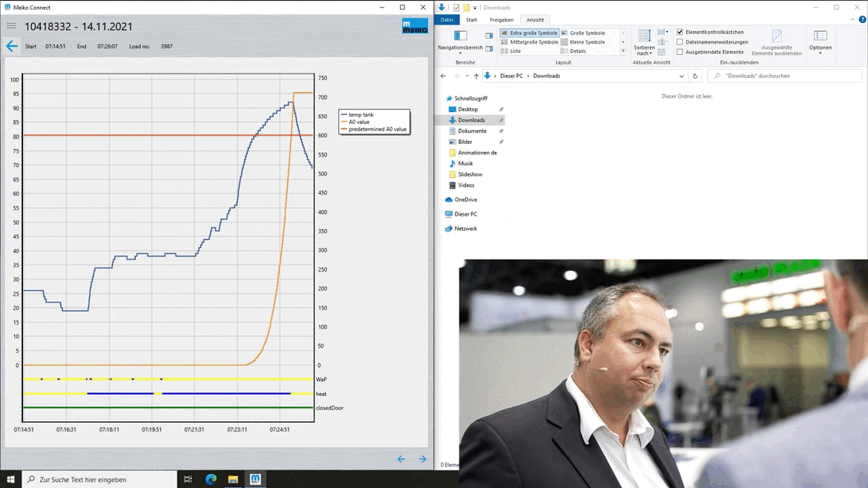
Task: Open Meiko Connect from the taskbar
Action: pyautogui.click(x=255, y=479)
